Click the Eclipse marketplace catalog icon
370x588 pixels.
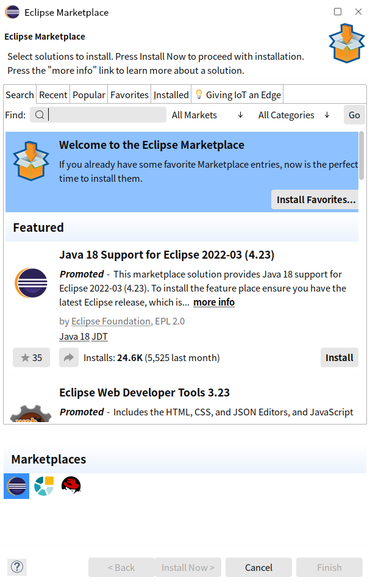click(x=16, y=486)
